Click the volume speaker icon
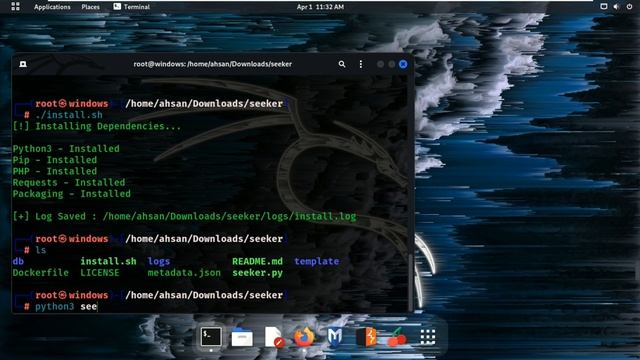This screenshot has width=640, height=360. (616, 7)
